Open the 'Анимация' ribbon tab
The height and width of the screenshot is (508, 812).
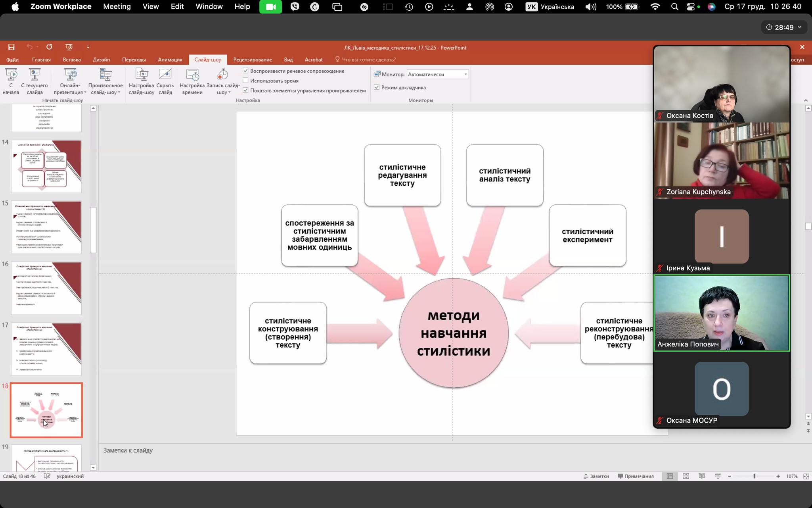[170, 60]
